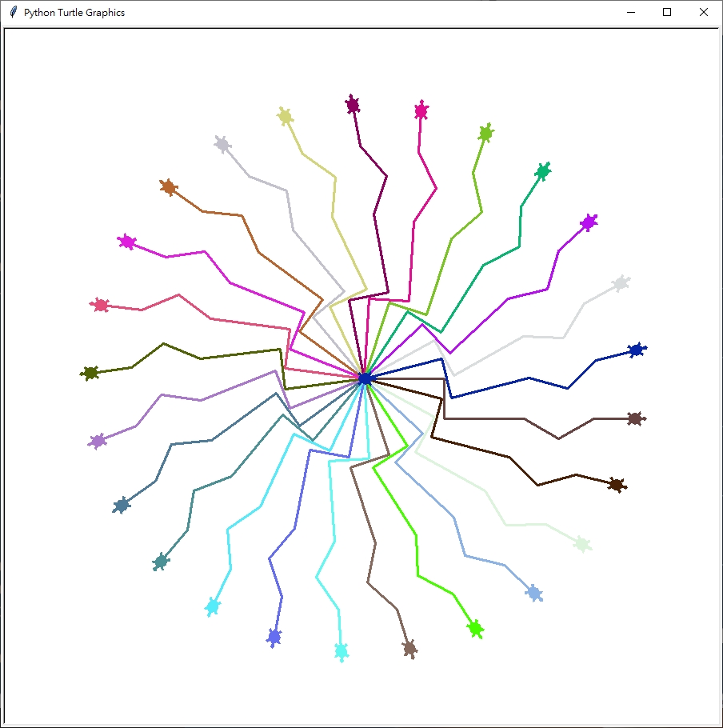Select the orange-brown turtle

tap(168, 187)
